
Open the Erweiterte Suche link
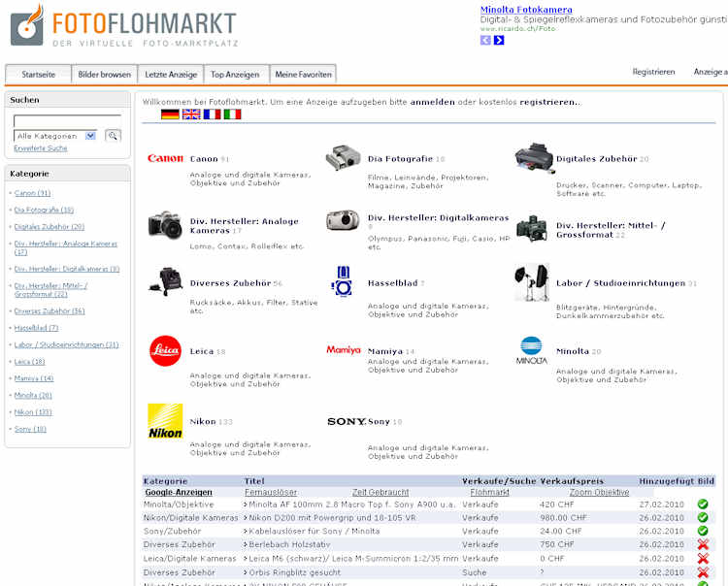point(41,148)
